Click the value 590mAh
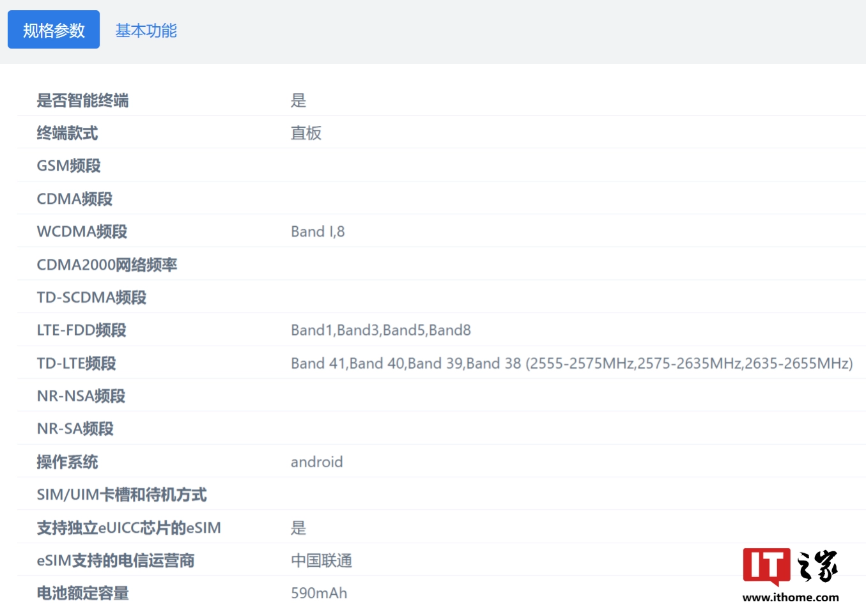The image size is (866, 616). [x=319, y=593]
